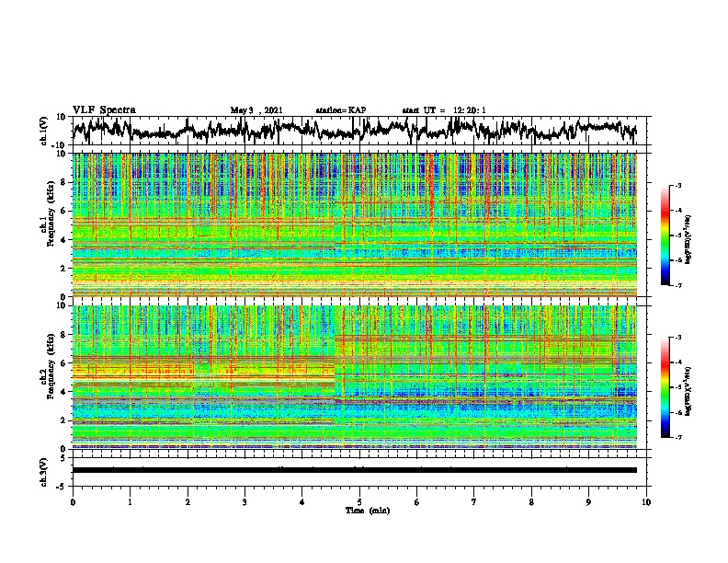The height and width of the screenshot is (563, 728).
Task: Click the "ch.1(V)" waveform axis label
Action: click(44, 131)
